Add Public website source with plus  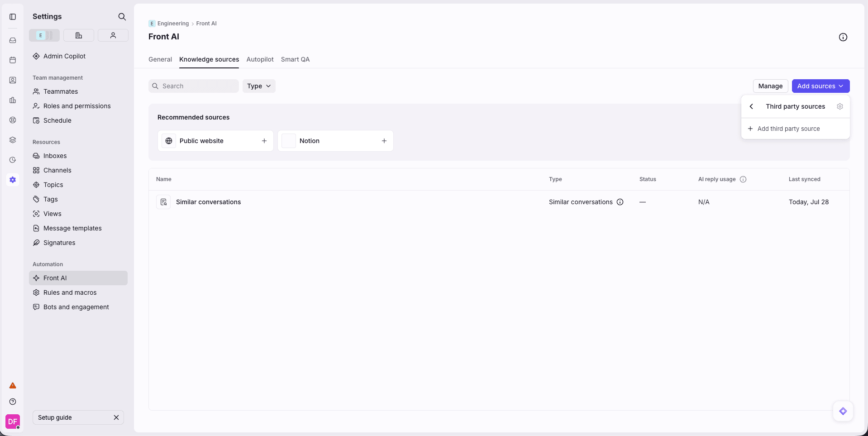tap(264, 141)
